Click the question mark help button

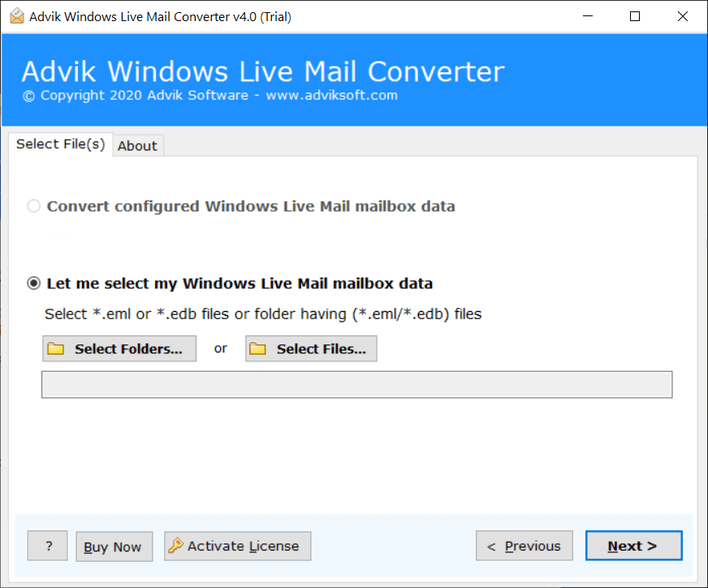(x=47, y=546)
